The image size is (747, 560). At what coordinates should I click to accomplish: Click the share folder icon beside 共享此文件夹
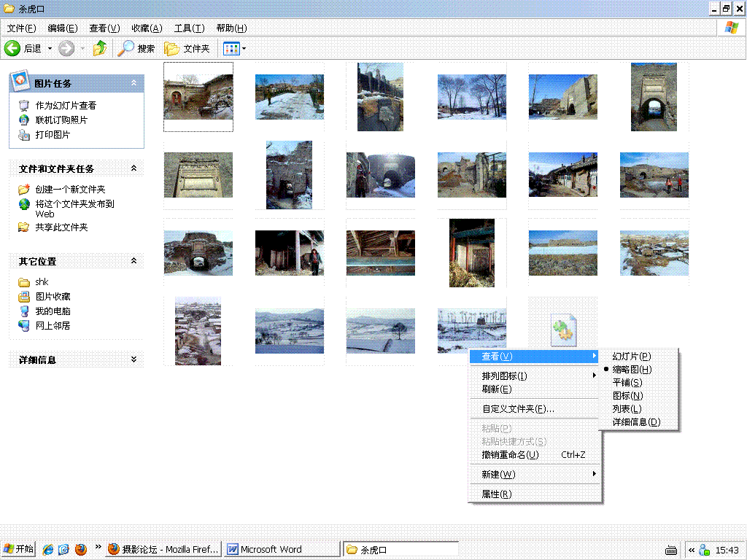click(24, 227)
